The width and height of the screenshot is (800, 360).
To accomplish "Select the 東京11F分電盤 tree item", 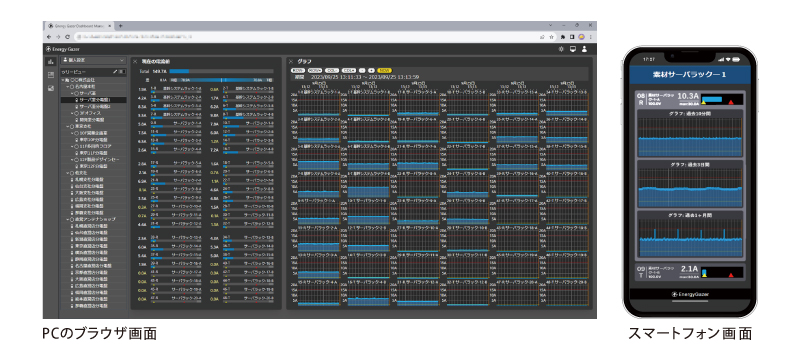I will 92,153.
